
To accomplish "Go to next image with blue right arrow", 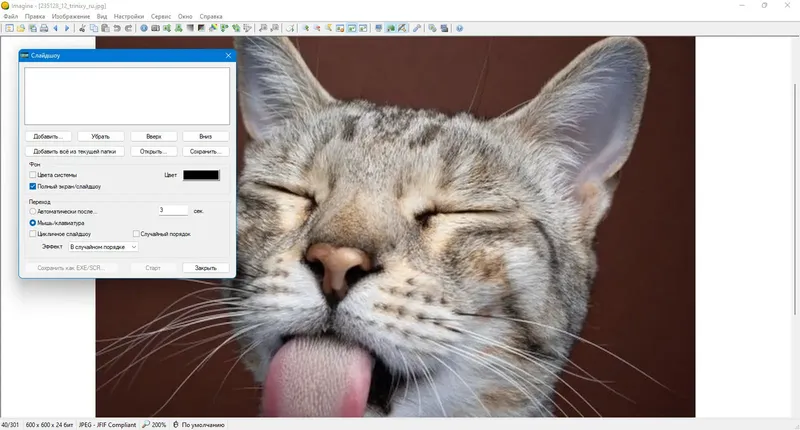I will pyautogui.click(x=67, y=28).
